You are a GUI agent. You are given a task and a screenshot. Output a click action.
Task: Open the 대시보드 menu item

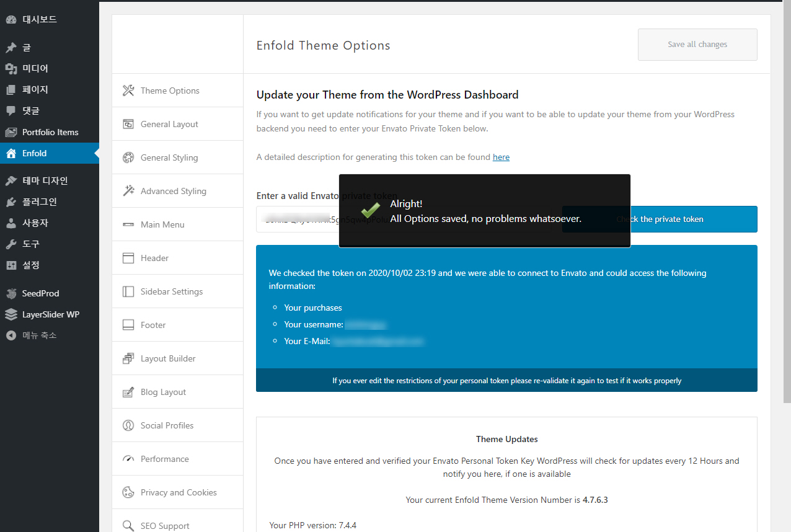pyautogui.click(x=50, y=20)
